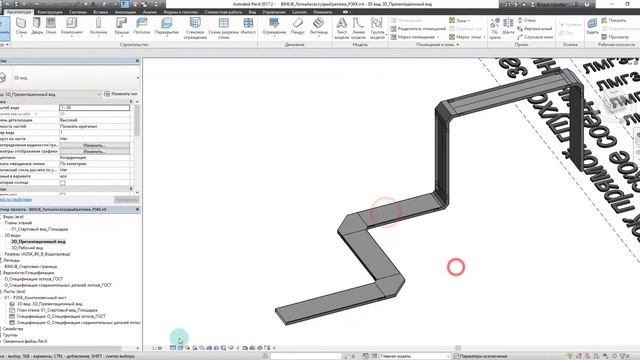The height and width of the screenshot is (360, 640).
Task: Open the properties help link
Action: pyautogui.click(x=16, y=200)
